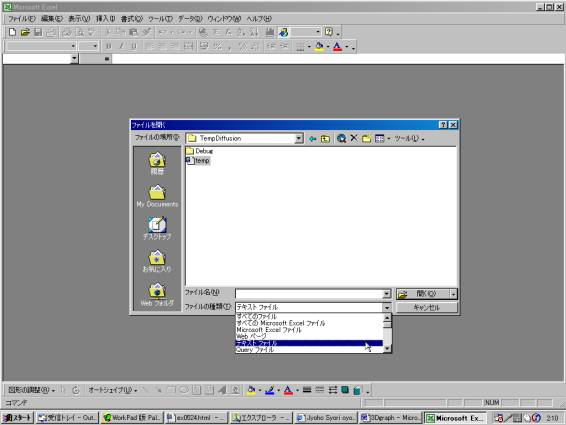This screenshot has width=566, height=425.
Task: Open the History shortcut in places bar
Action: (x=157, y=164)
